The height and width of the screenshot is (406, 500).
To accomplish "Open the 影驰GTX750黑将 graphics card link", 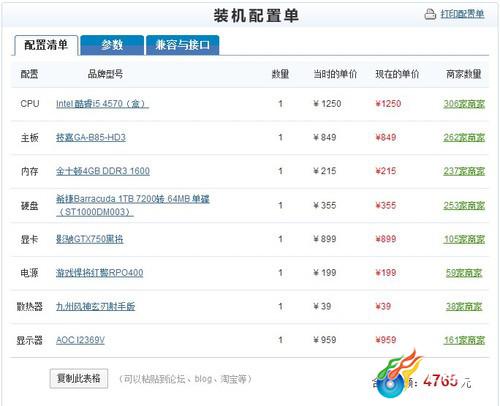I will tap(90, 239).
